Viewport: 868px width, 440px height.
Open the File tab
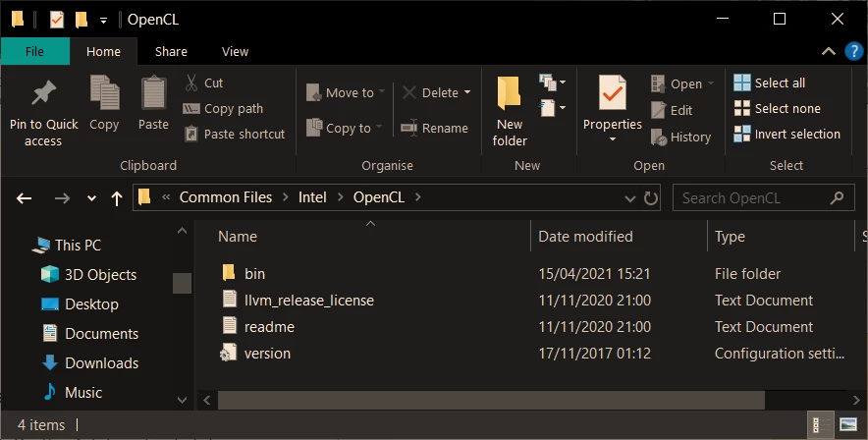tap(35, 51)
